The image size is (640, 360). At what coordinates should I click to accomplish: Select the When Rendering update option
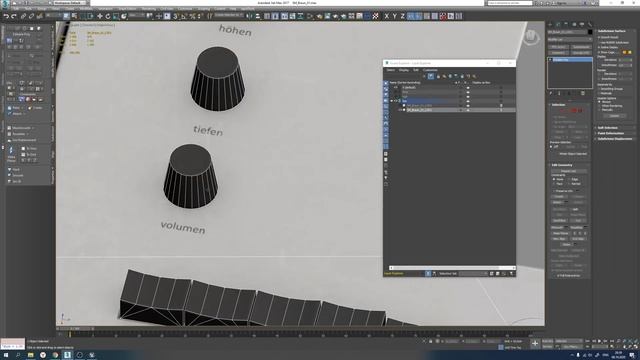600,106
